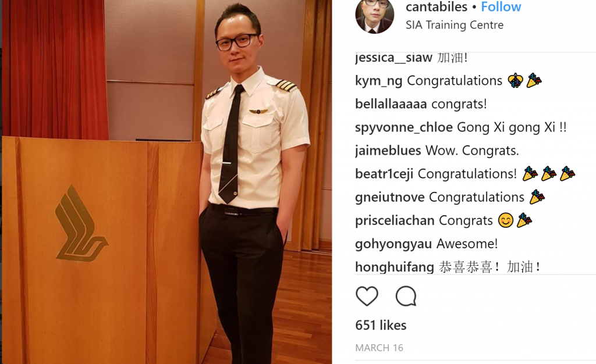Visit bellallaaaaa's profile
This screenshot has width=596, height=364.
[391, 104]
